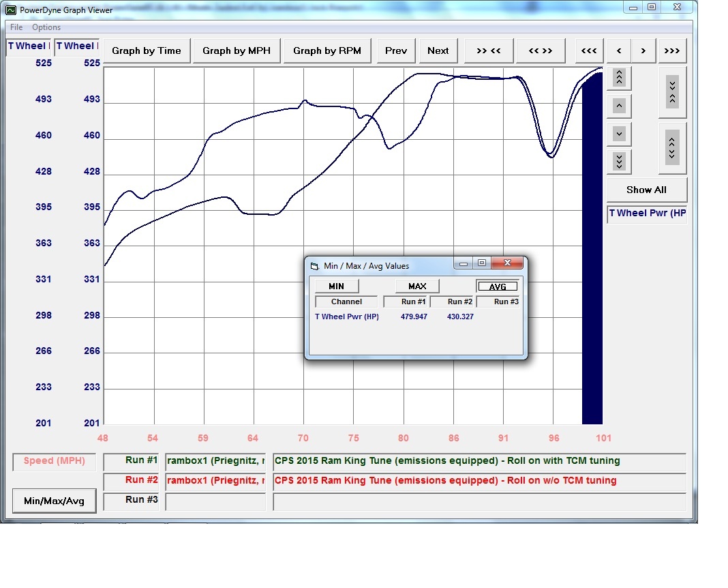The height and width of the screenshot is (588, 728).
Task: Jump far left with the '<<<' button
Action: tap(590, 50)
